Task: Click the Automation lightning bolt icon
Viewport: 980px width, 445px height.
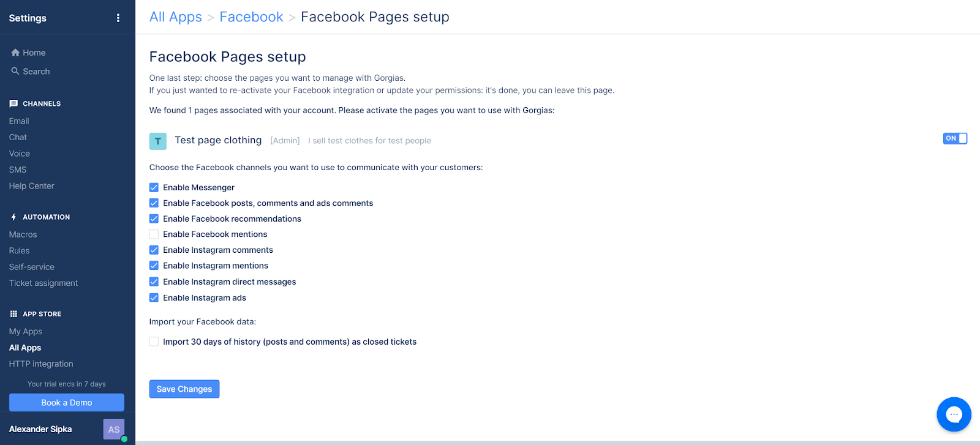Action: click(x=13, y=217)
